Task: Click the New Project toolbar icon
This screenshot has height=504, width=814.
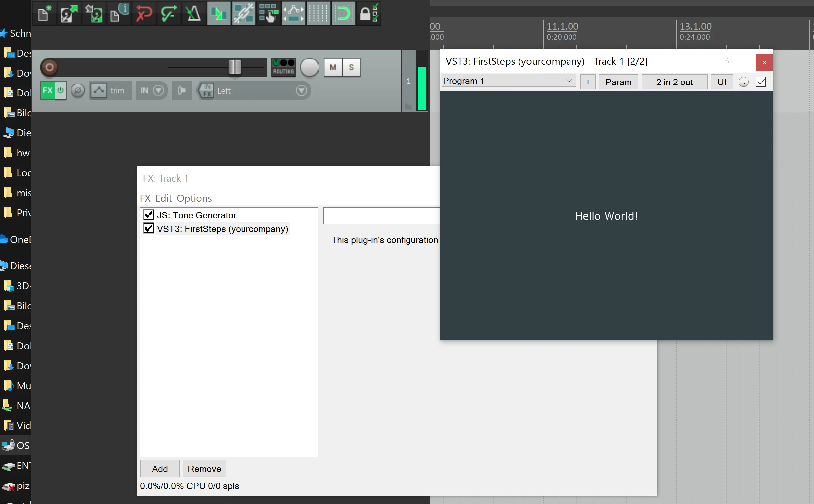Action: pyautogui.click(x=44, y=13)
